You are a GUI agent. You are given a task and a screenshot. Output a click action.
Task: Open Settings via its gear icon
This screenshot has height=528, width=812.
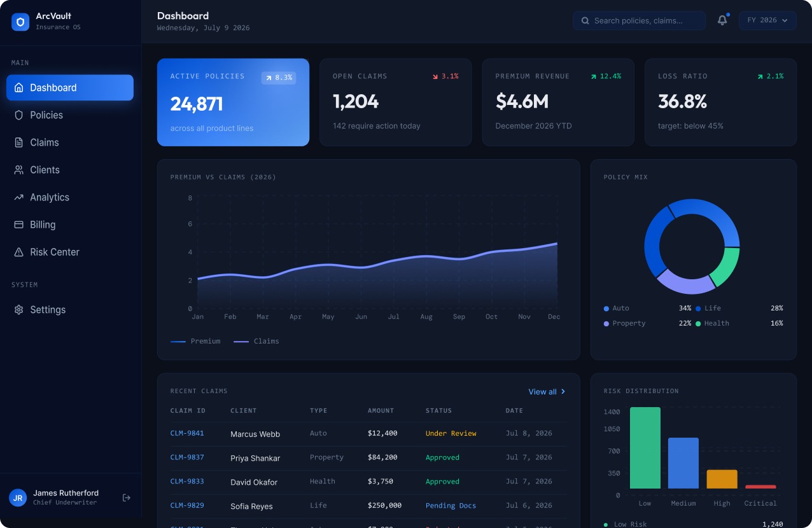[x=18, y=310]
